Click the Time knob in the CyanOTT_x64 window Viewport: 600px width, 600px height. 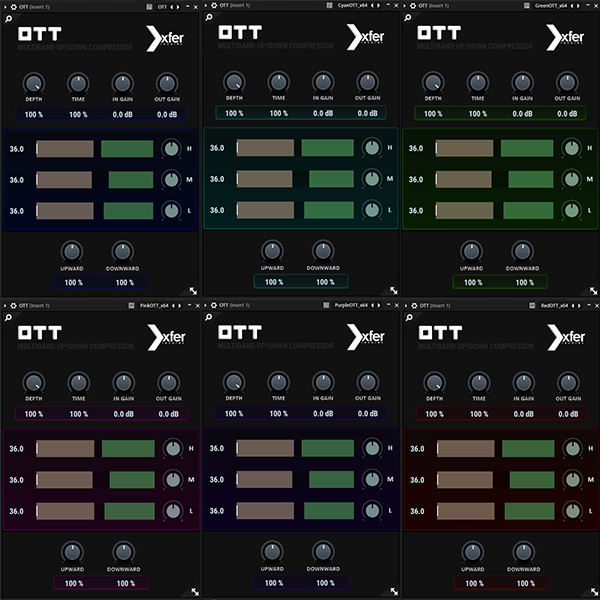(x=279, y=82)
